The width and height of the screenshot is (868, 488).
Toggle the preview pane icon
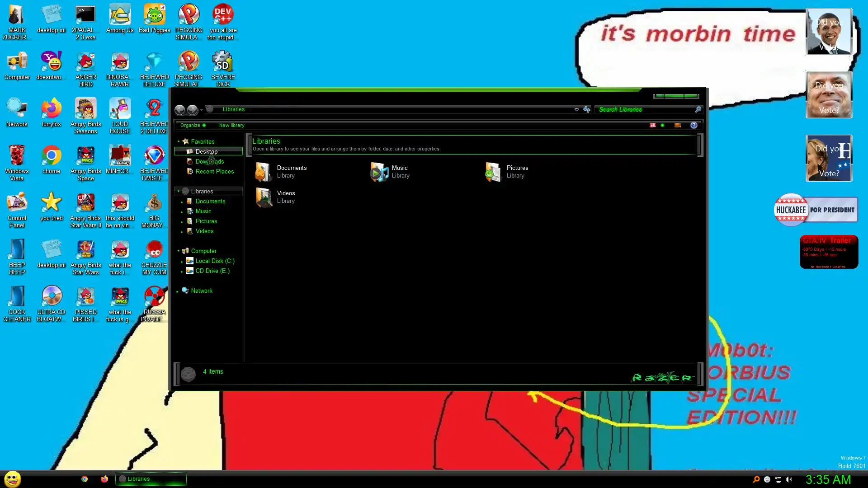click(677, 125)
